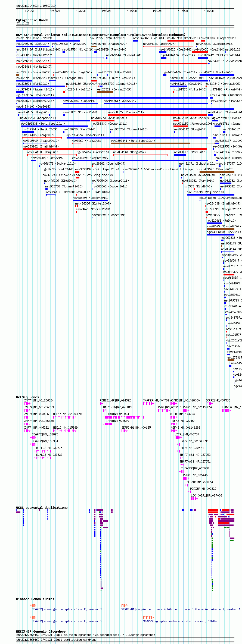Open gene SNAP29|NM_004782
The image size is (242, 644).
coord(148,404)
